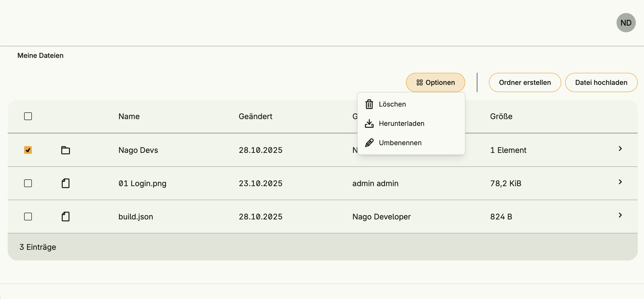
Task: Click the trash icon next to Löschen
Action: (x=369, y=104)
